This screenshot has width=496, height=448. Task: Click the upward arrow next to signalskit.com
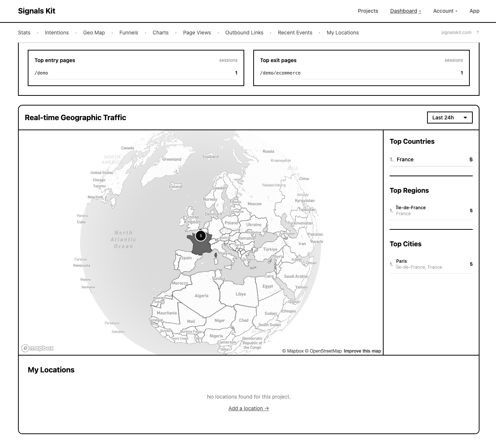click(x=478, y=33)
